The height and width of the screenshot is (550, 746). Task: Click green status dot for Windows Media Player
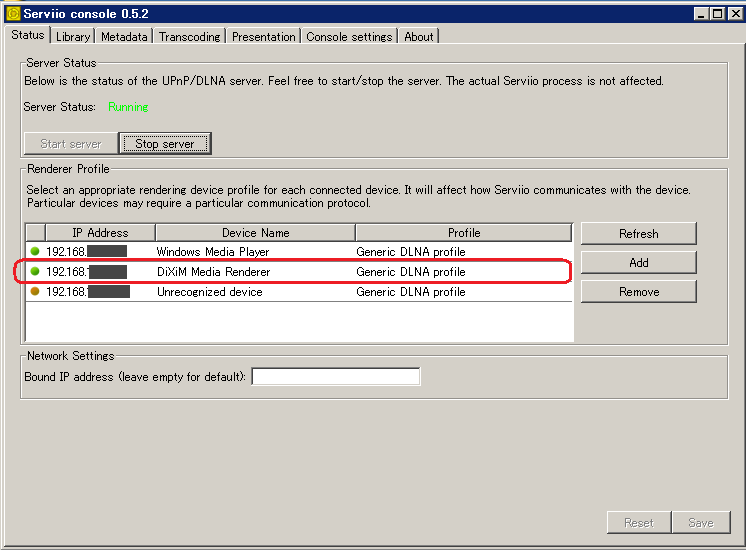click(35, 252)
